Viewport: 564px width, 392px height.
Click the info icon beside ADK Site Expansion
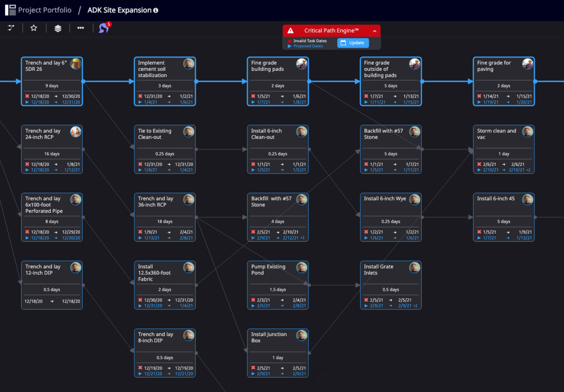(156, 10)
